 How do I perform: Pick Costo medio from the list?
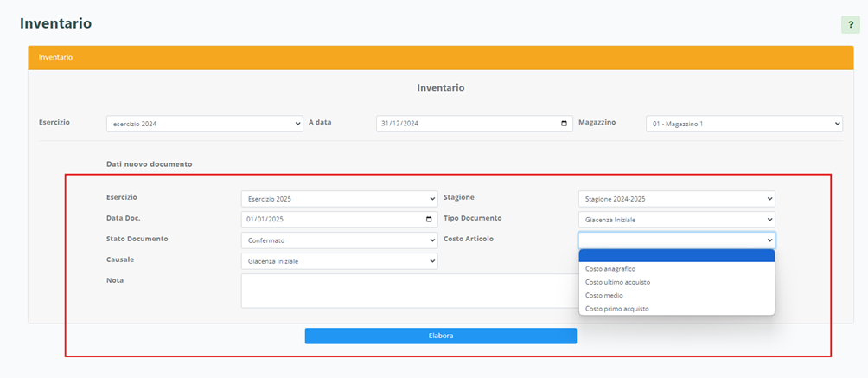click(x=603, y=295)
